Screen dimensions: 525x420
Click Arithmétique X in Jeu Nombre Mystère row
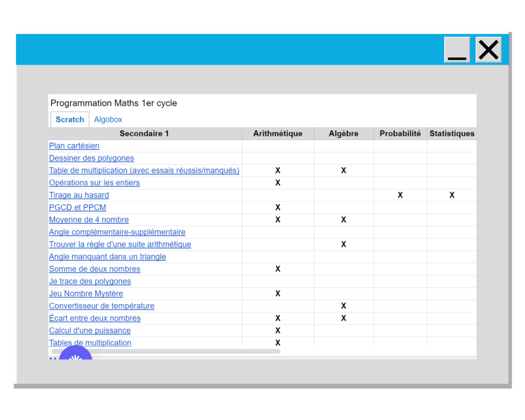(277, 294)
